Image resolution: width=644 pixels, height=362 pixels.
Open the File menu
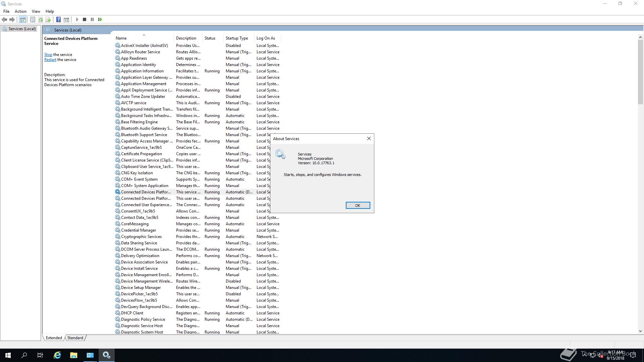[x=6, y=11]
